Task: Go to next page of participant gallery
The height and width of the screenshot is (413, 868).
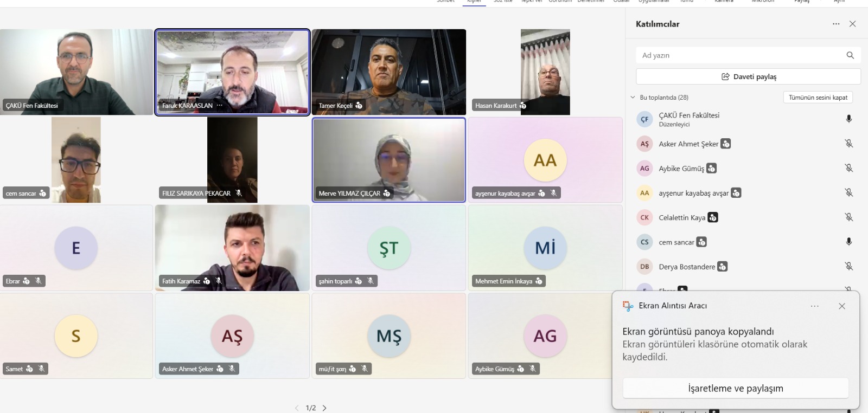Action: 324,408
